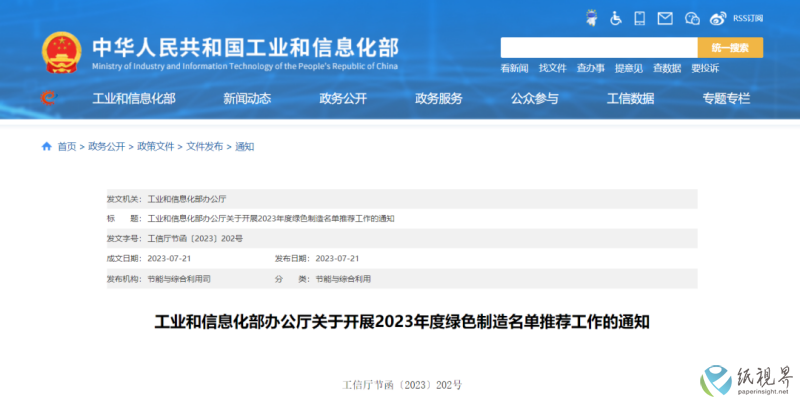The width and height of the screenshot is (800, 399).
Task: Open the mobile phone version icon
Action: [x=639, y=18]
